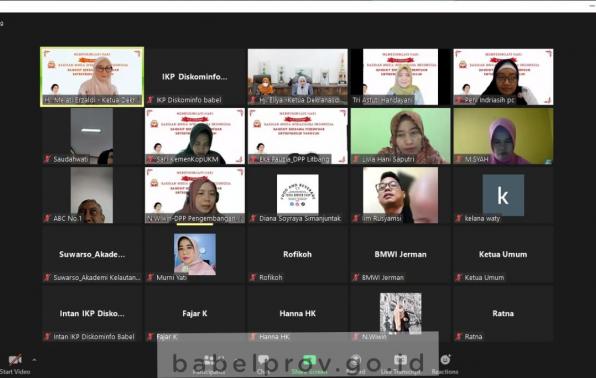Click the large 'BMWI Jerman' name tile
The image size is (596, 378).
point(400,254)
